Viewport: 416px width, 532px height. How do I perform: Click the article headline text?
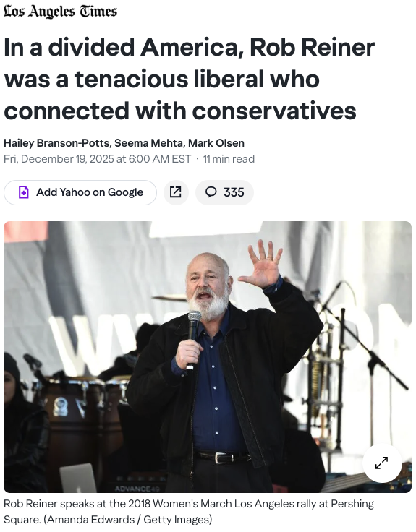coord(189,79)
